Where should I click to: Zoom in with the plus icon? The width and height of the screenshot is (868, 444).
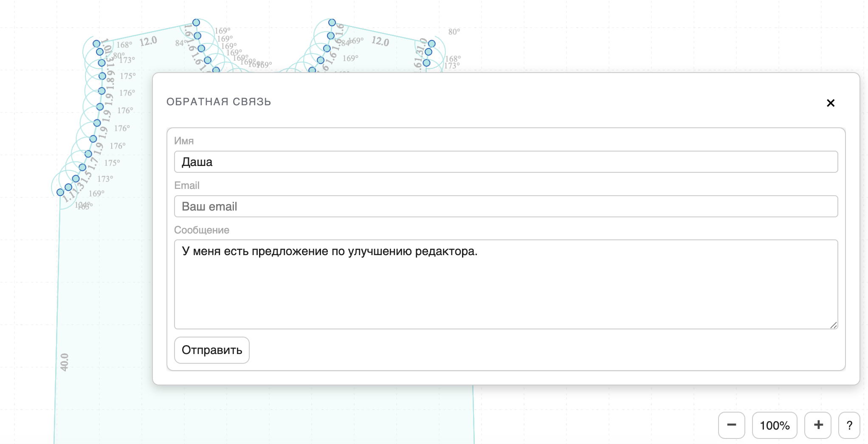click(818, 425)
